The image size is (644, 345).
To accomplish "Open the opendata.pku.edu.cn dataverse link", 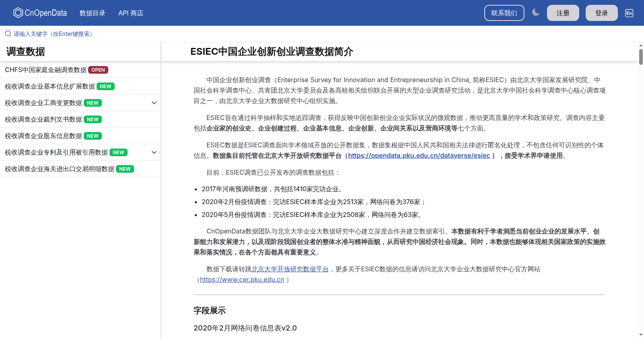I will point(419,155).
